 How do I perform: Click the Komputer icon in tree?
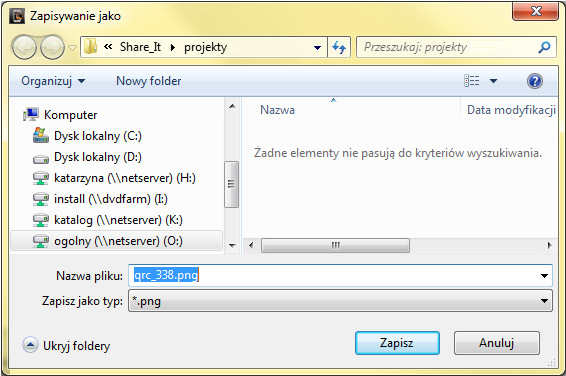[31, 114]
